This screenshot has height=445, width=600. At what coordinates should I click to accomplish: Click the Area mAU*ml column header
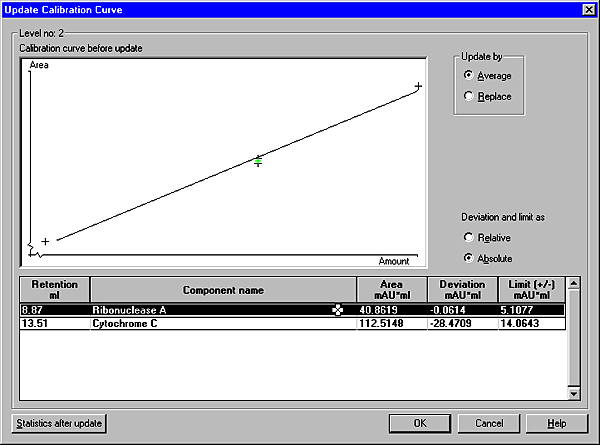coord(392,290)
